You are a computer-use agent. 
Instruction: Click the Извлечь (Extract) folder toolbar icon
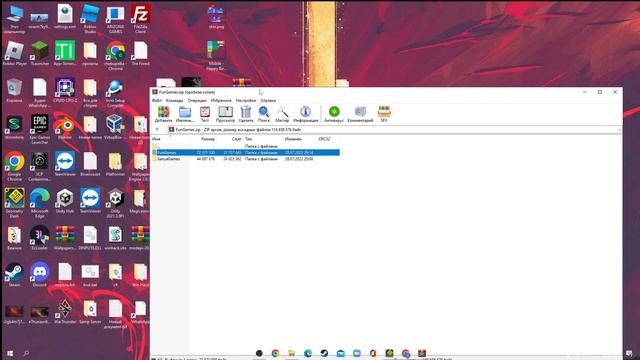(185, 114)
